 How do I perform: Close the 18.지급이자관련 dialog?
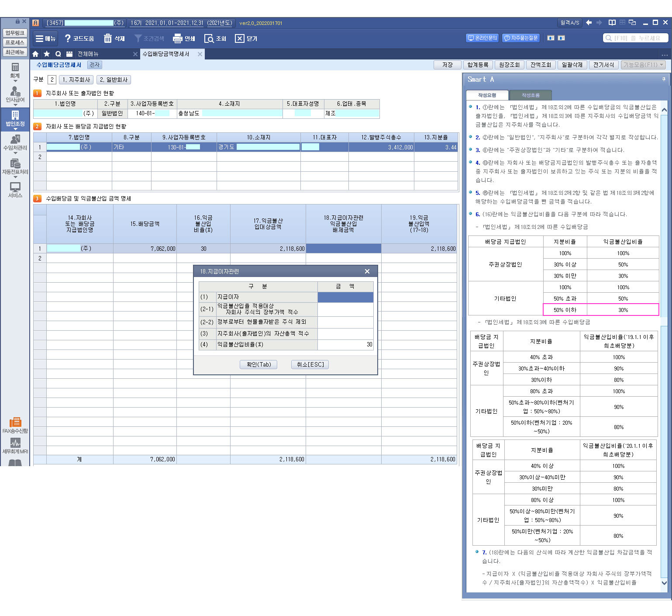(367, 271)
